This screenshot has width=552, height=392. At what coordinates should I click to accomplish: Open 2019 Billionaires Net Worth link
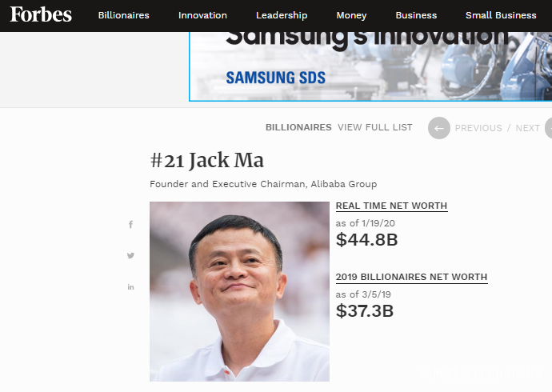click(x=411, y=278)
